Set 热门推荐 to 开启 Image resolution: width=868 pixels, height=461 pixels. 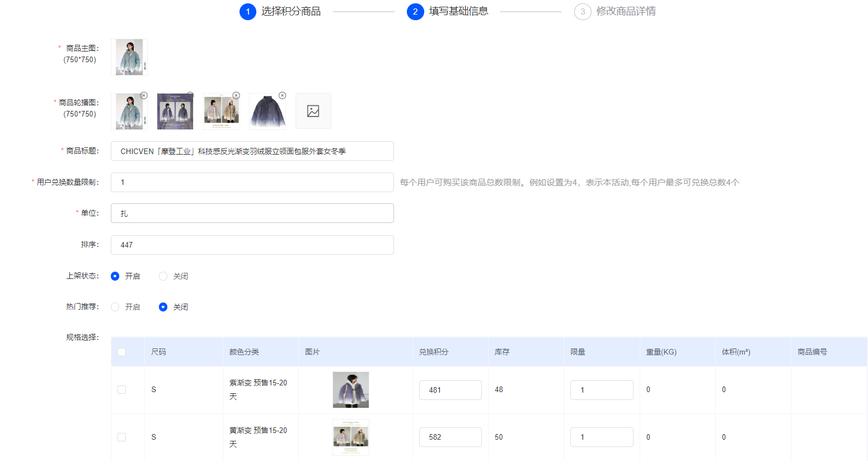(x=115, y=307)
